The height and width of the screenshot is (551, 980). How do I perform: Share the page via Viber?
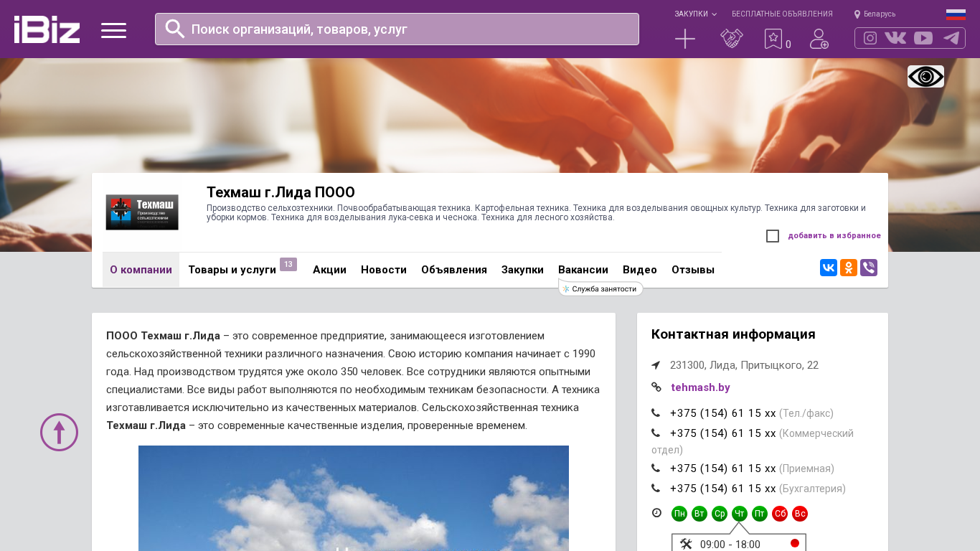coord(869,268)
